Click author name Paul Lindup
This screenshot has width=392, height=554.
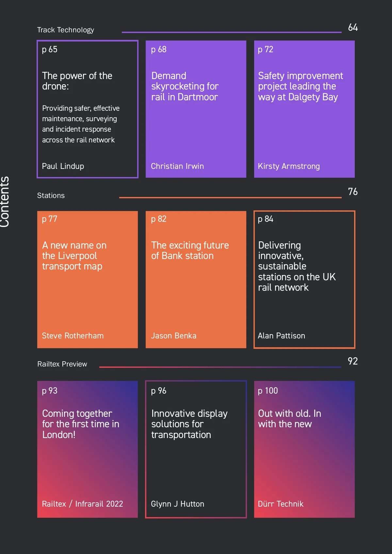pyautogui.click(x=63, y=166)
